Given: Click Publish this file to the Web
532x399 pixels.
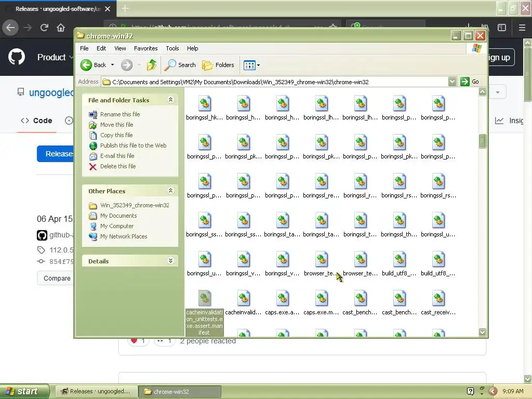Looking at the screenshot, I should pyautogui.click(x=134, y=145).
